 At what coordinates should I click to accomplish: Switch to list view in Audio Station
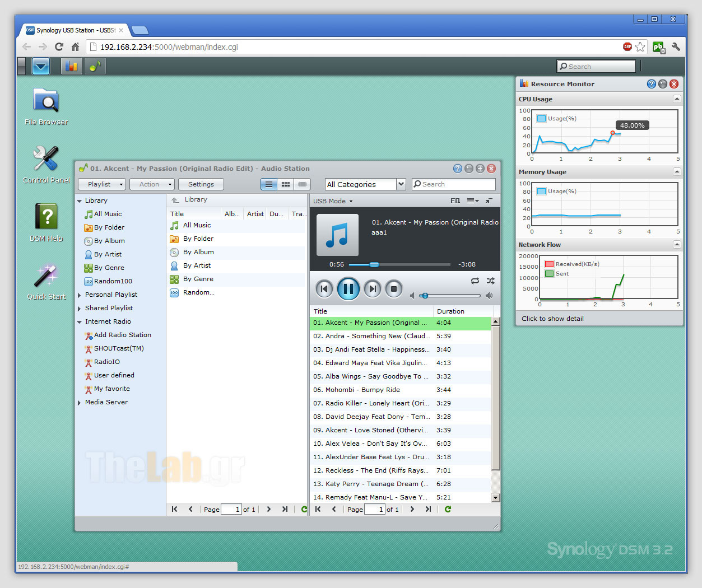pos(269,184)
